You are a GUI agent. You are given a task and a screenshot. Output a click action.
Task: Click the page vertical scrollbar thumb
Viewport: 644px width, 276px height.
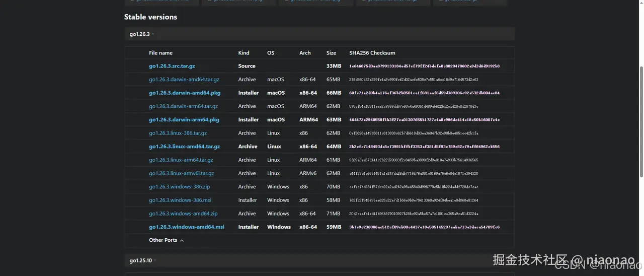pyautogui.click(x=640, y=122)
